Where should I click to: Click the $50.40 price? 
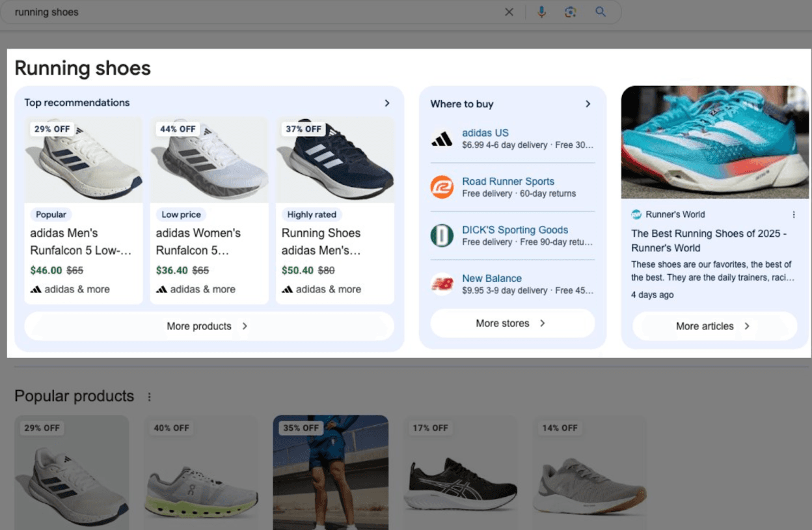[298, 270]
